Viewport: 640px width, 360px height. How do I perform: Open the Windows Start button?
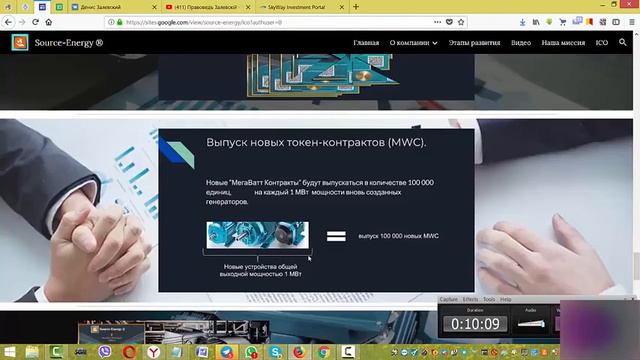pos(9,352)
